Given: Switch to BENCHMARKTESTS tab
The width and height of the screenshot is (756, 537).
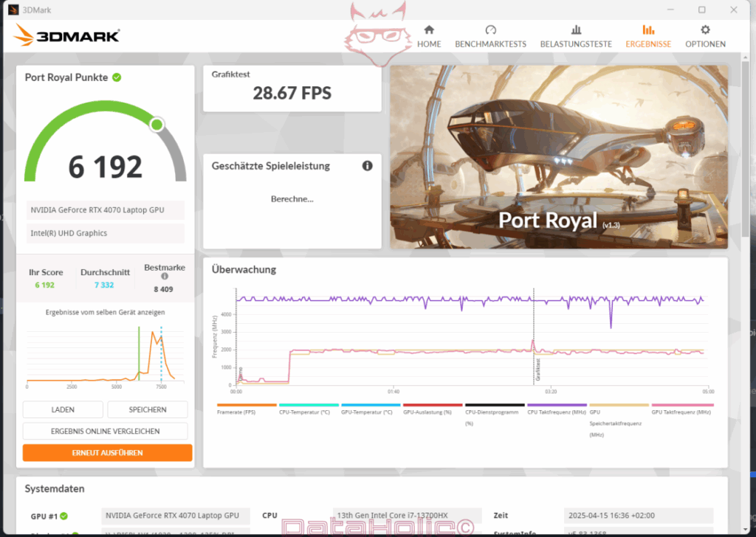Looking at the screenshot, I should (490, 37).
